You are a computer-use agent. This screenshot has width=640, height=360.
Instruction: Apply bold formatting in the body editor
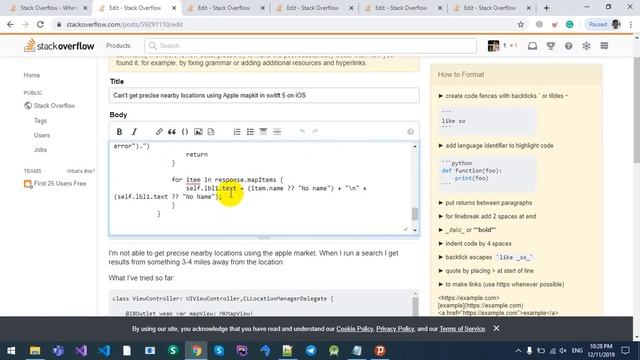pyautogui.click(x=119, y=131)
